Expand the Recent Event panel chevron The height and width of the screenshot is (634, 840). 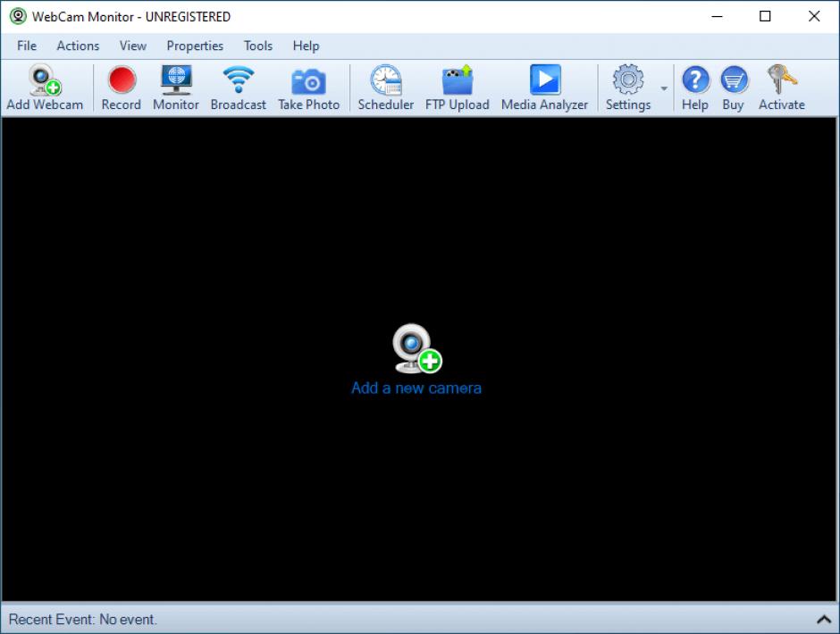[823, 620]
